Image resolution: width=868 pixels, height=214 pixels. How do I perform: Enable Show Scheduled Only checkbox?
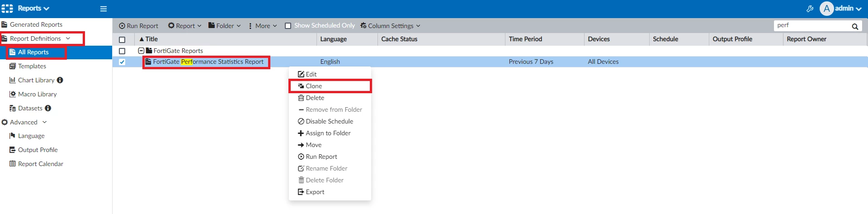pos(288,26)
